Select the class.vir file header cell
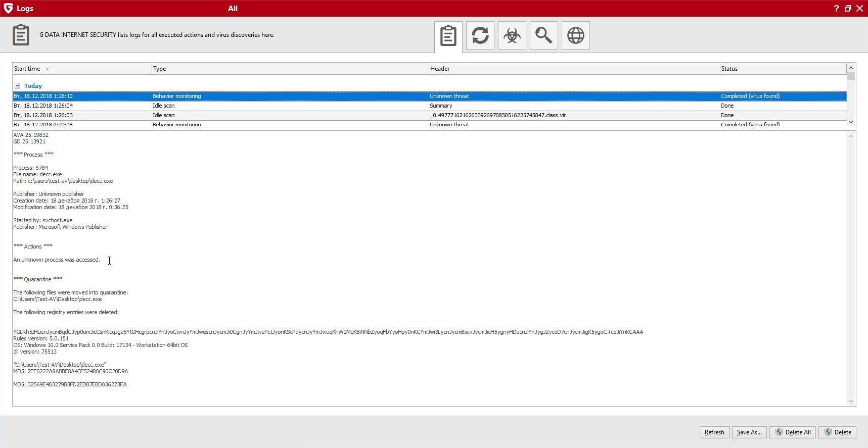868x448 pixels. (x=498, y=115)
